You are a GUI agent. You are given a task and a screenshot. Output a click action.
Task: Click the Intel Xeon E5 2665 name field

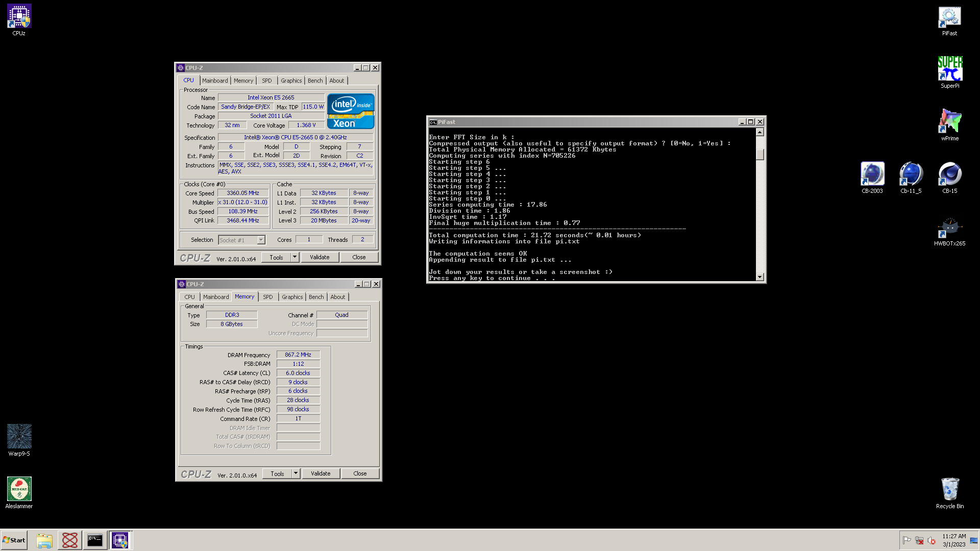271,97
